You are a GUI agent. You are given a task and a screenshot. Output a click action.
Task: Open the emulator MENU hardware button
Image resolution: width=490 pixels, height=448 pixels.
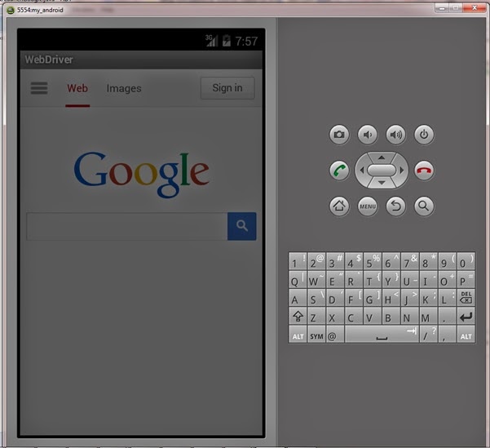[368, 206]
